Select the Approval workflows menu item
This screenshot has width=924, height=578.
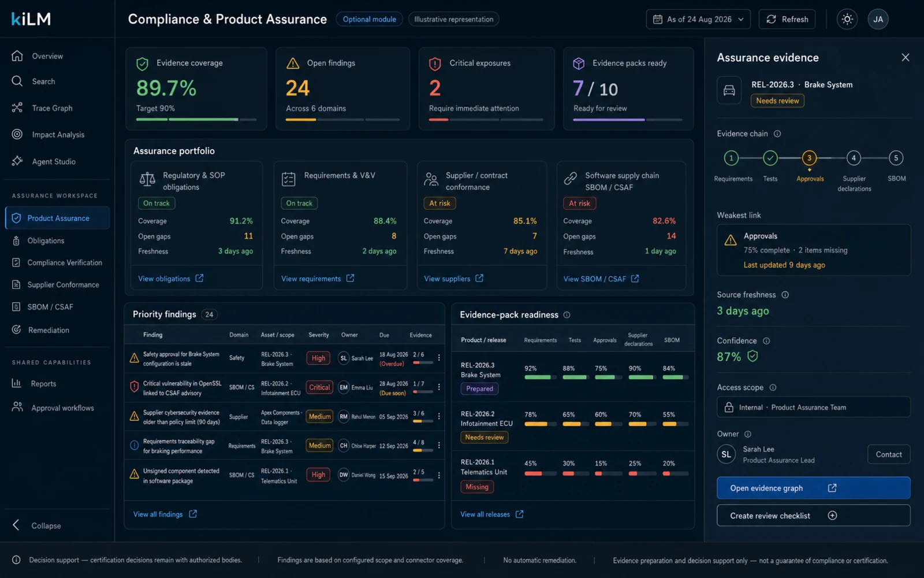click(x=53, y=407)
